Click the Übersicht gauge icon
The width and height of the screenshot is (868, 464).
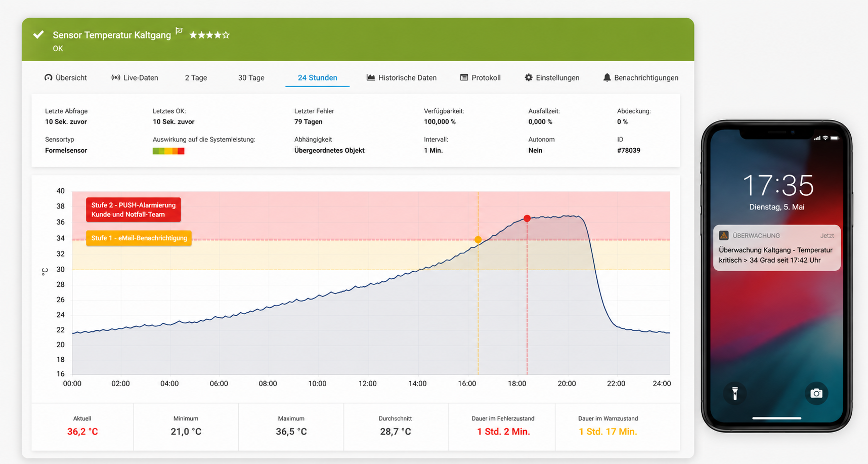click(x=49, y=77)
